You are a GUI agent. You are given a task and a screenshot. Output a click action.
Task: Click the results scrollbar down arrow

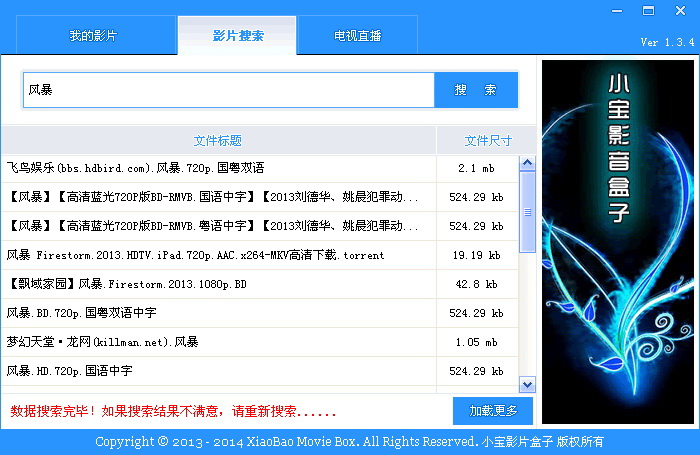pyautogui.click(x=527, y=384)
